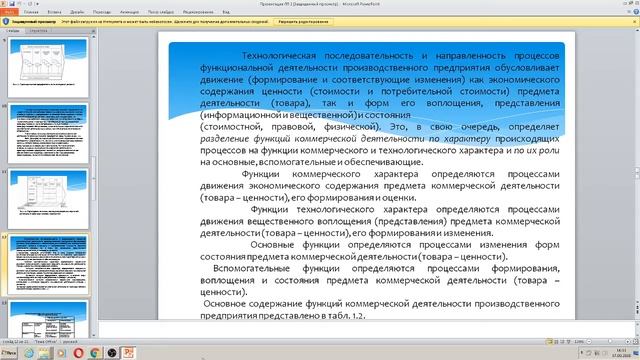This screenshot has height=360, width=640.
Task: Select the Слайды tab in side pane
Action: click(x=13, y=31)
